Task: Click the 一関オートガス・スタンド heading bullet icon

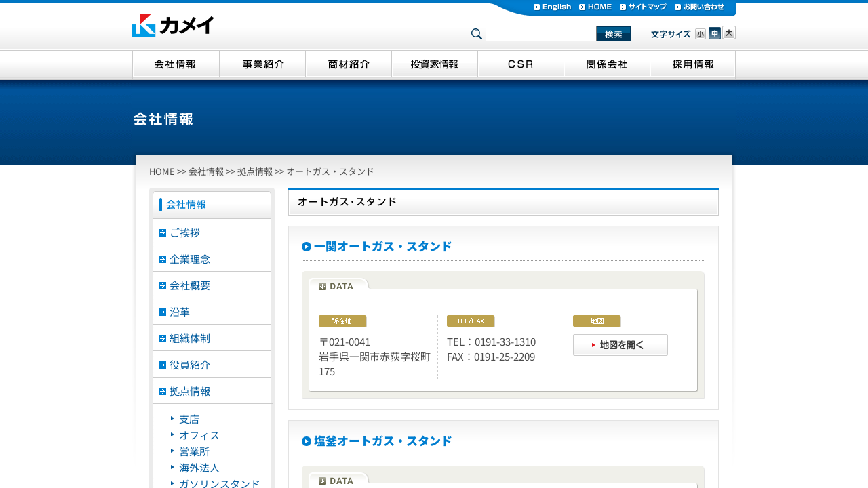Action: [307, 247]
